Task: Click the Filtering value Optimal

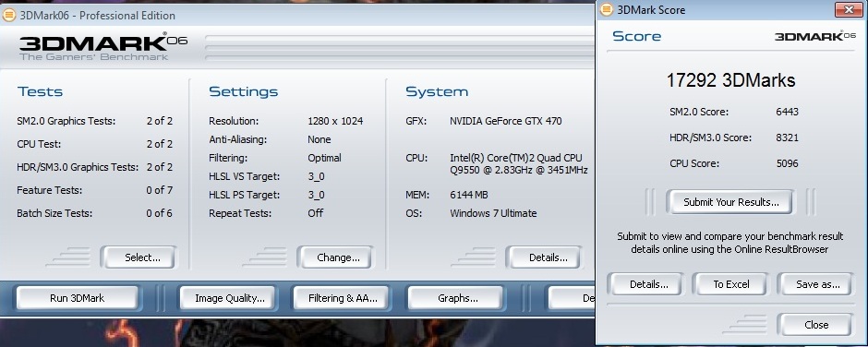Action: tap(324, 159)
